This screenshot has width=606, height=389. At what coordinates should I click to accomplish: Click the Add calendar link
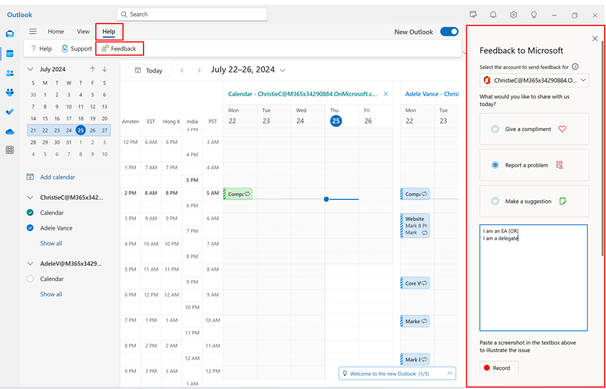click(x=58, y=177)
